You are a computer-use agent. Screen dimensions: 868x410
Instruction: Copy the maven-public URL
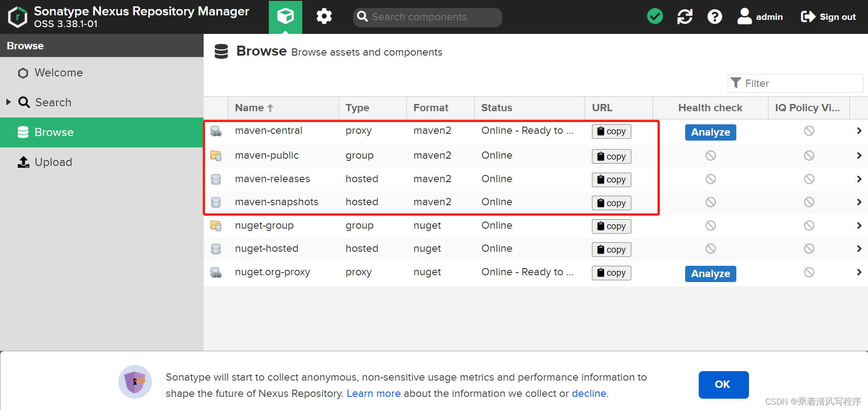coord(611,156)
